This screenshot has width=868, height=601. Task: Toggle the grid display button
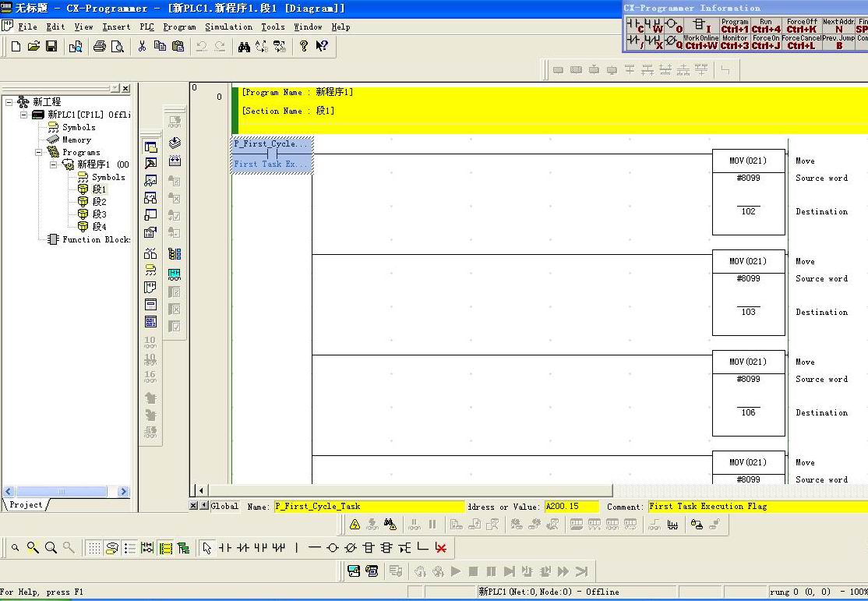coord(94,548)
